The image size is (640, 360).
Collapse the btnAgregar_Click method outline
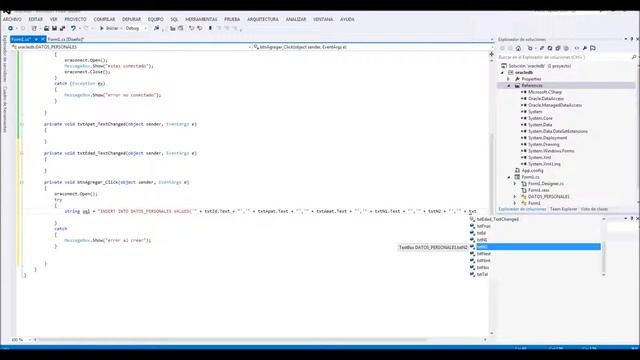(22, 182)
